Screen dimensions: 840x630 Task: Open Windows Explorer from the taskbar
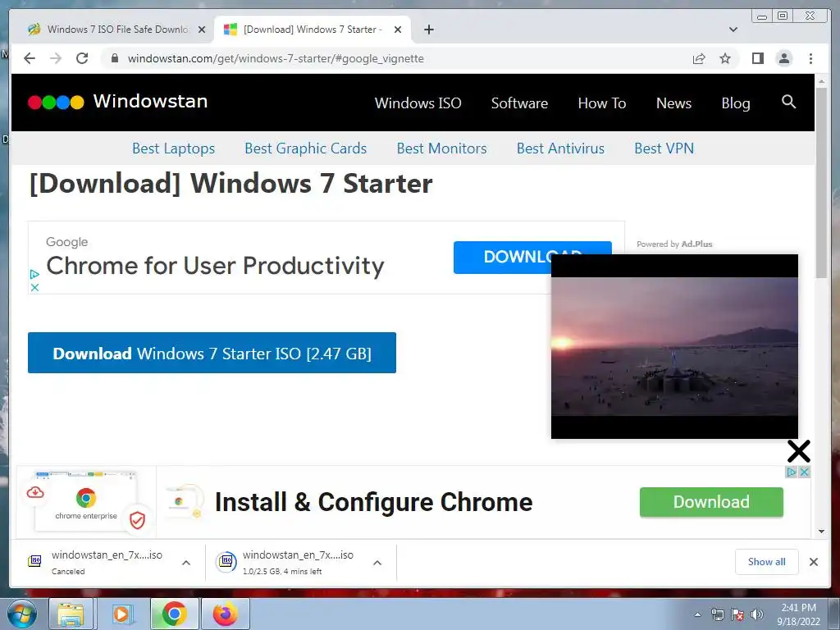(72, 614)
